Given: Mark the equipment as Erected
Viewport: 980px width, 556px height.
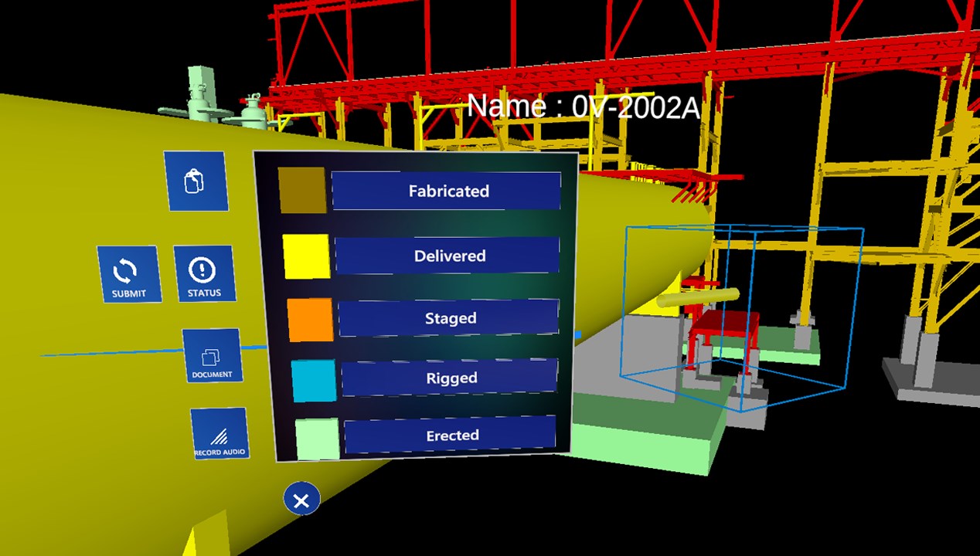Looking at the screenshot, I should pos(451,435).
